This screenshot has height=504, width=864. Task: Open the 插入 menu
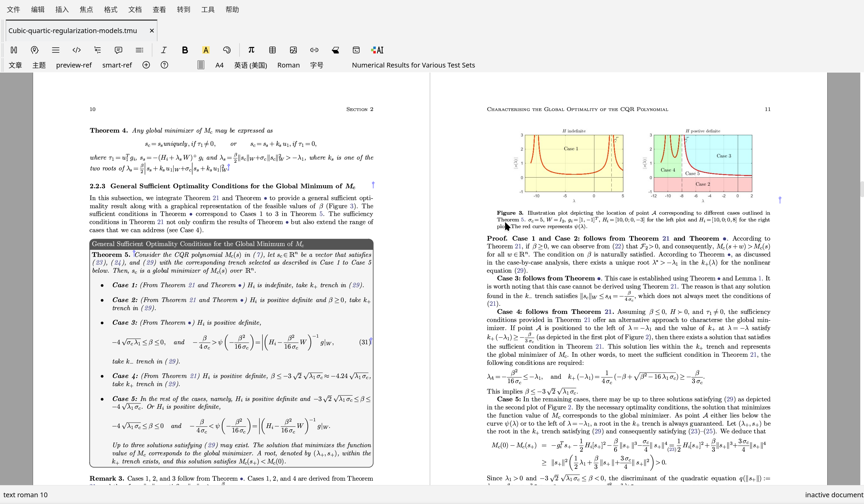tap(62, 9)
